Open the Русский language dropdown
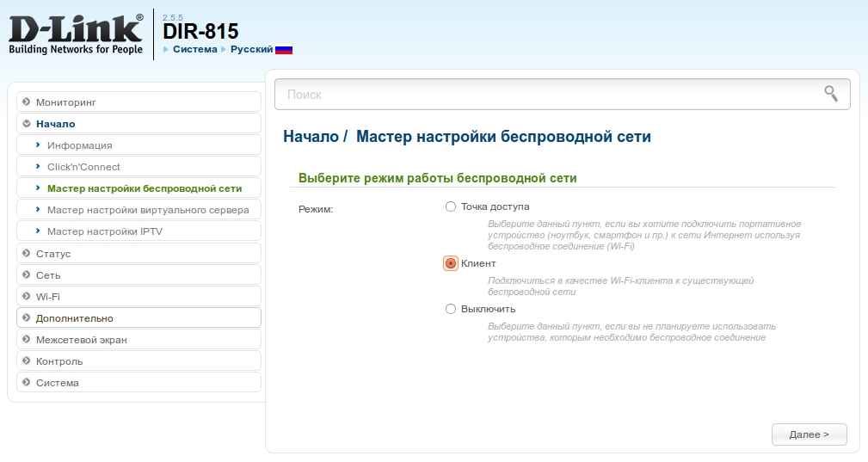The height and width of the screenshot is (462, 868). (251, 50)
